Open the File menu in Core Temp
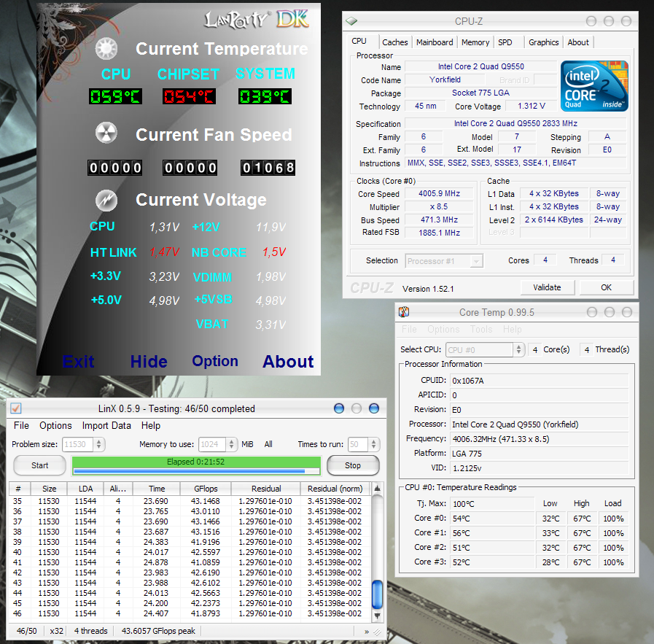This screenshot has width=654, height=644. [409, 330]
